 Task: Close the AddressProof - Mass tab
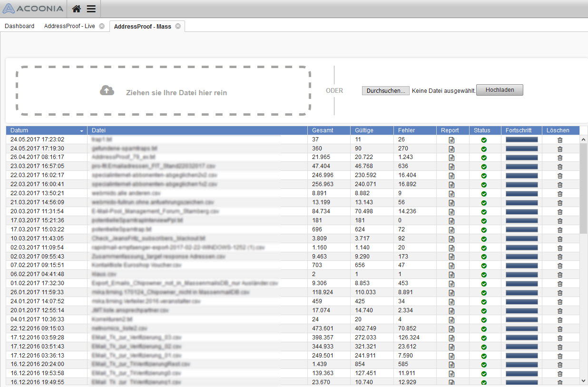178,26
